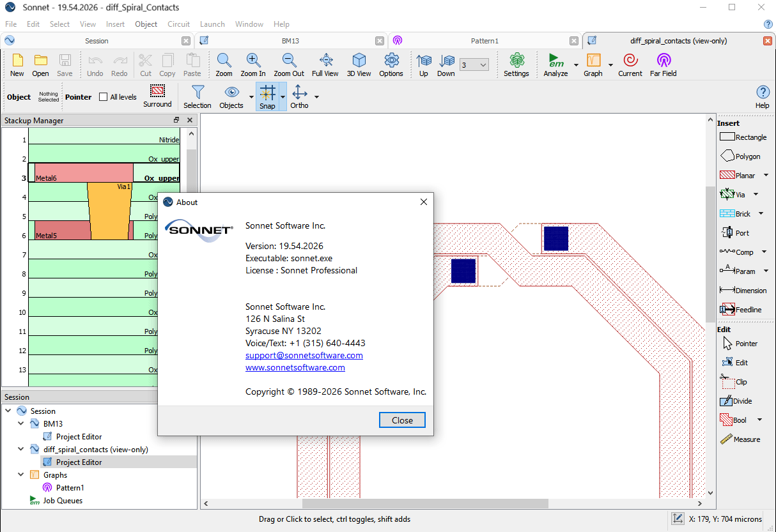Select the Divide tool

pyautogui.click(x=736, y=400)
